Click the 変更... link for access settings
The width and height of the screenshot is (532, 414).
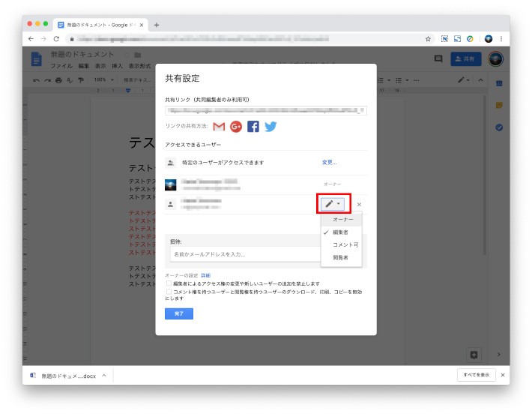pyautogui.click(x=329, y=162)
